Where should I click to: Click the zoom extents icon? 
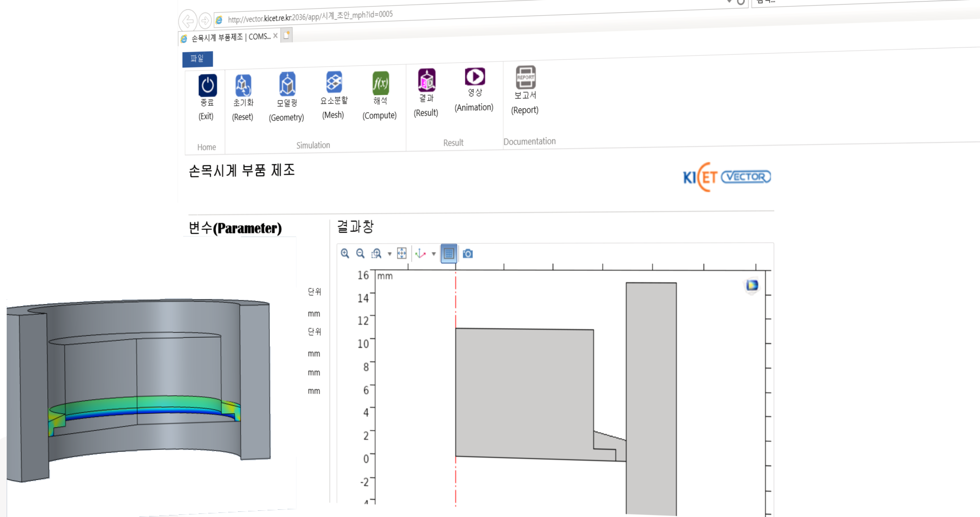coord(402,253)
